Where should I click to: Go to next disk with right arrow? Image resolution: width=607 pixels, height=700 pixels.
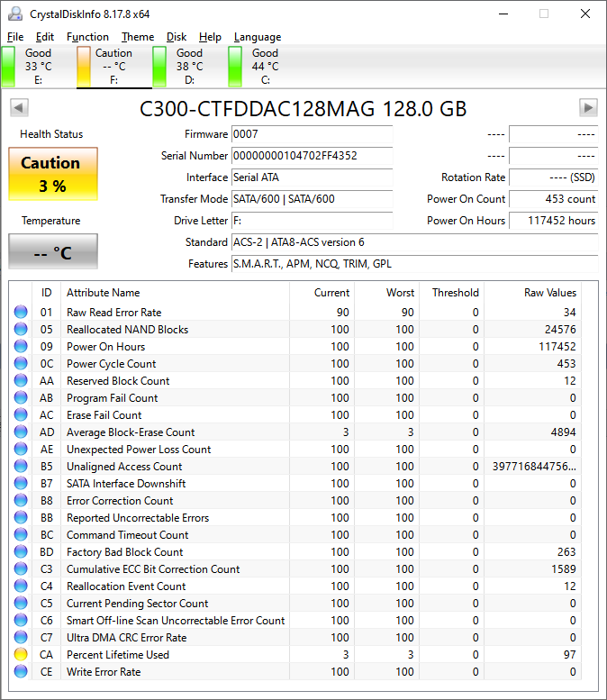click(x=588, y=107)
